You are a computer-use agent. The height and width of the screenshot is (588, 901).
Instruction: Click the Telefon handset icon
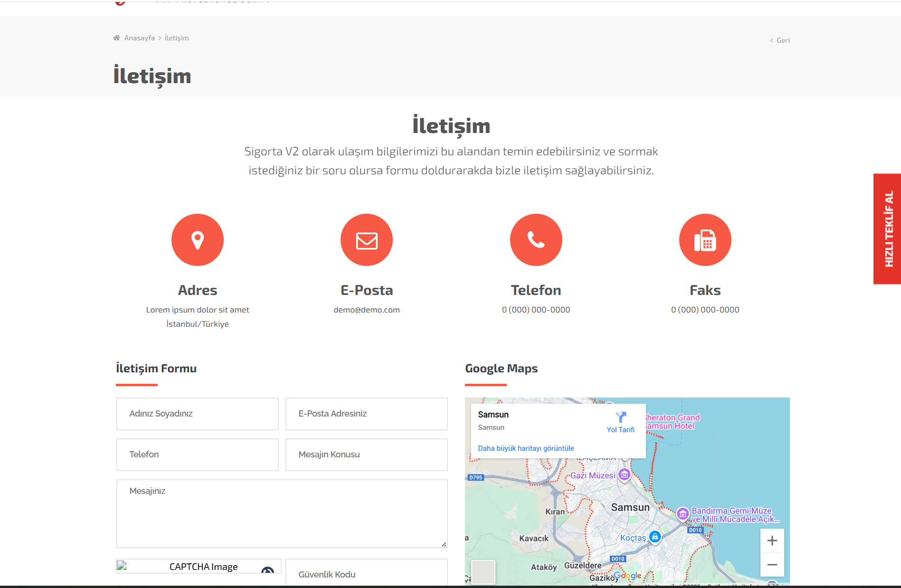pyautogui.click(x=536, y=240)
